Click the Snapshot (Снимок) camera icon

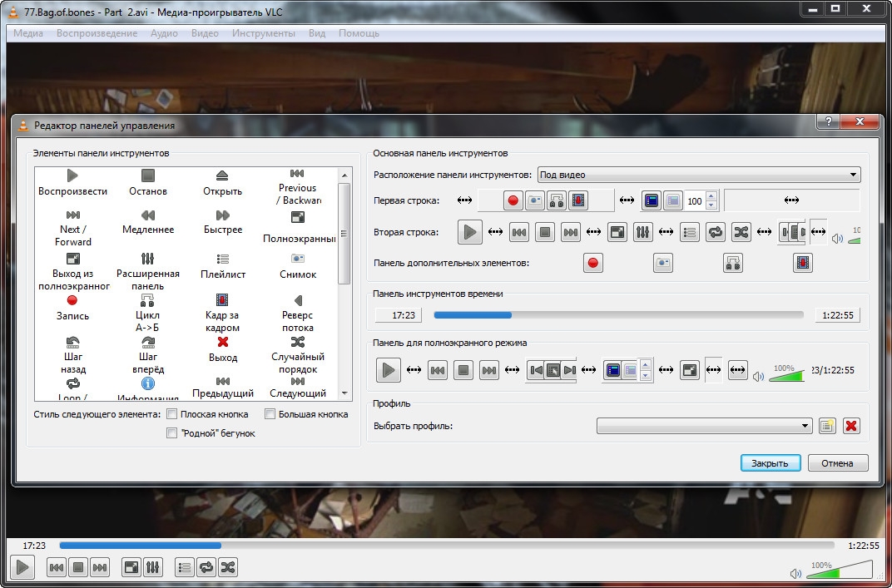[298, 259]
